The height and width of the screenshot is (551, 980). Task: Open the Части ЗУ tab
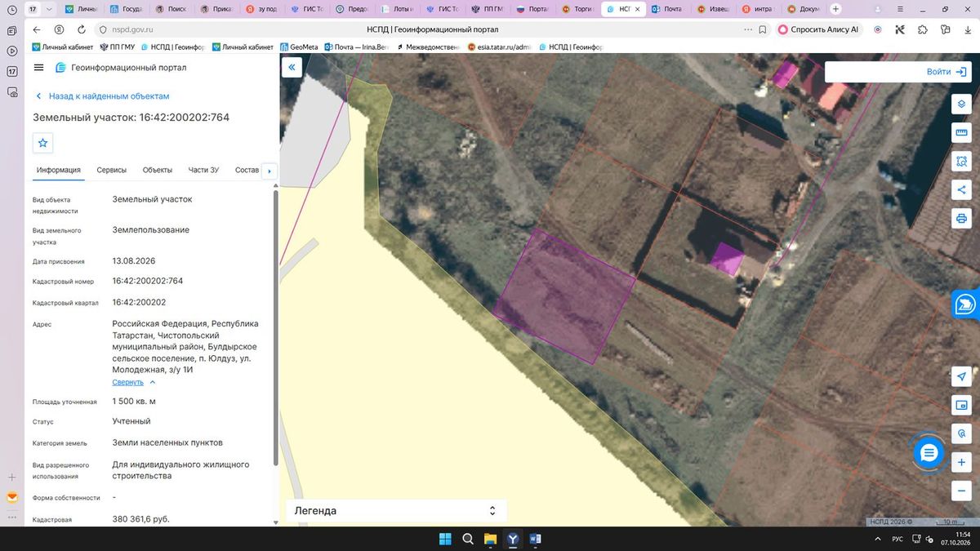(203, 170)
